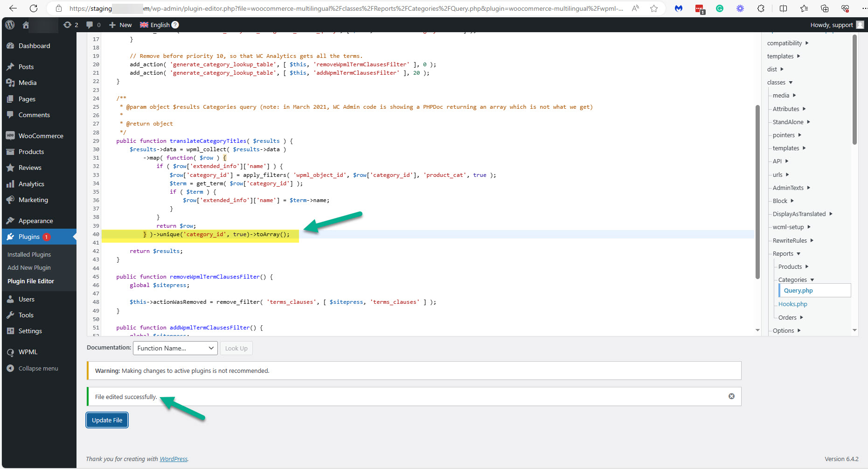Go to Installed Plugins
This screenshot has height=469, width=868.
29,254
